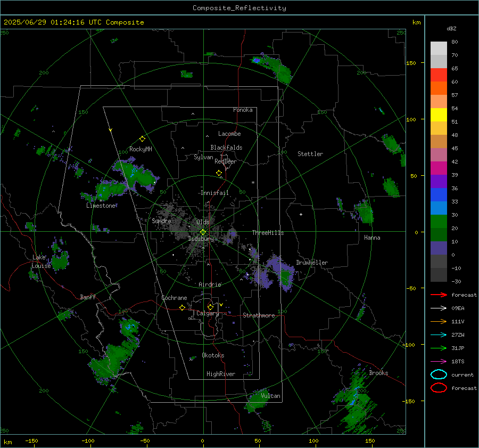Image resolution: width=479 pixels, height=448 pixels.
Task: Click the Limestone label
Action: [x=101, y=206]
